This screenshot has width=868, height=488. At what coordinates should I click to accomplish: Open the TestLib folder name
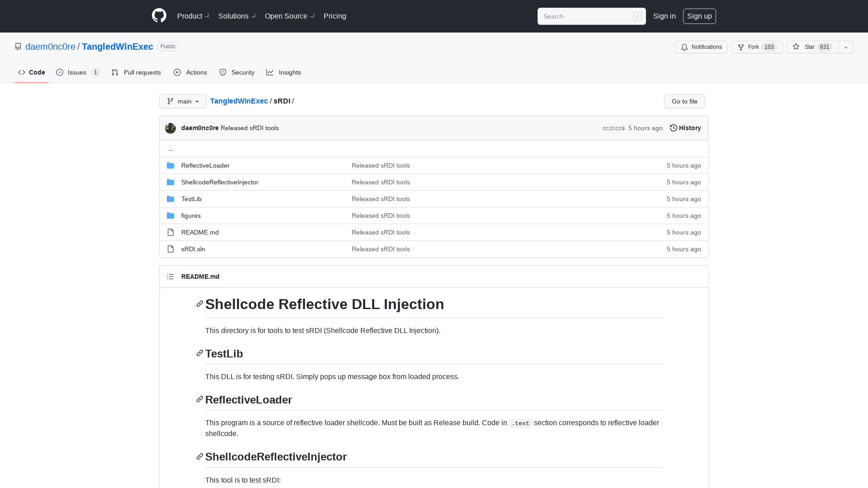point(191,199)
